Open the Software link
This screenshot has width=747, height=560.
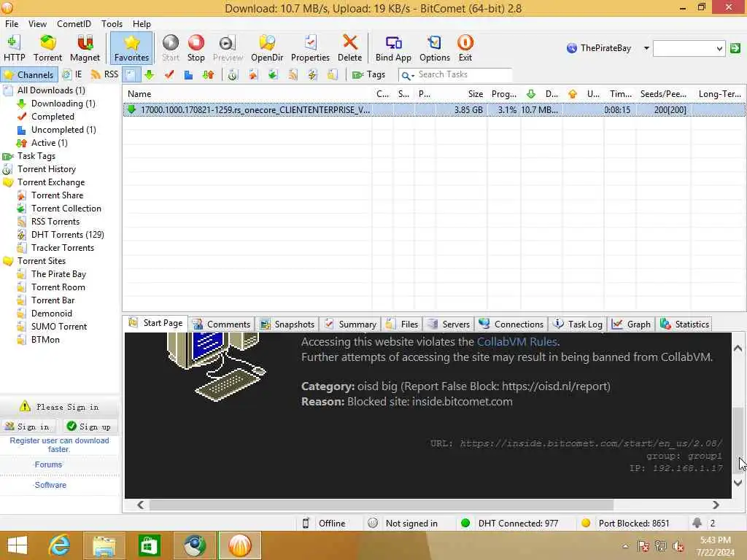pyautogui.click(x=50, y=485)
